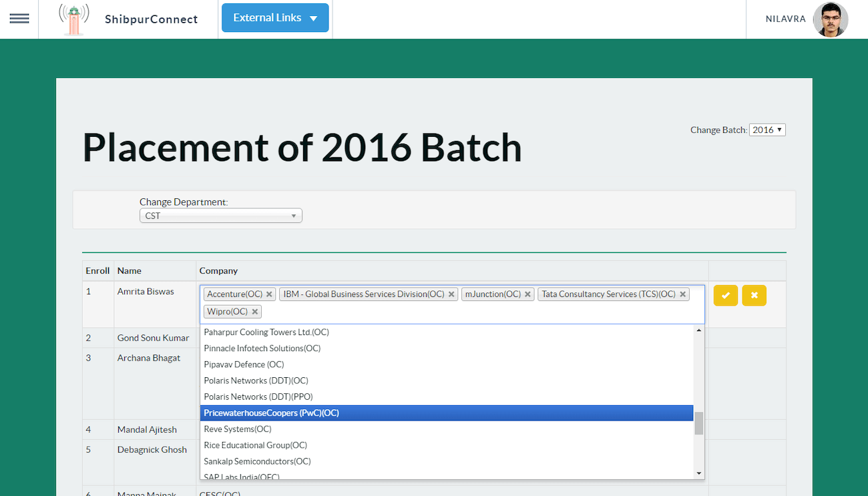This screenshot has height=496, width=868.
Task: Open the Change Batch year selector
Action: 767,130
